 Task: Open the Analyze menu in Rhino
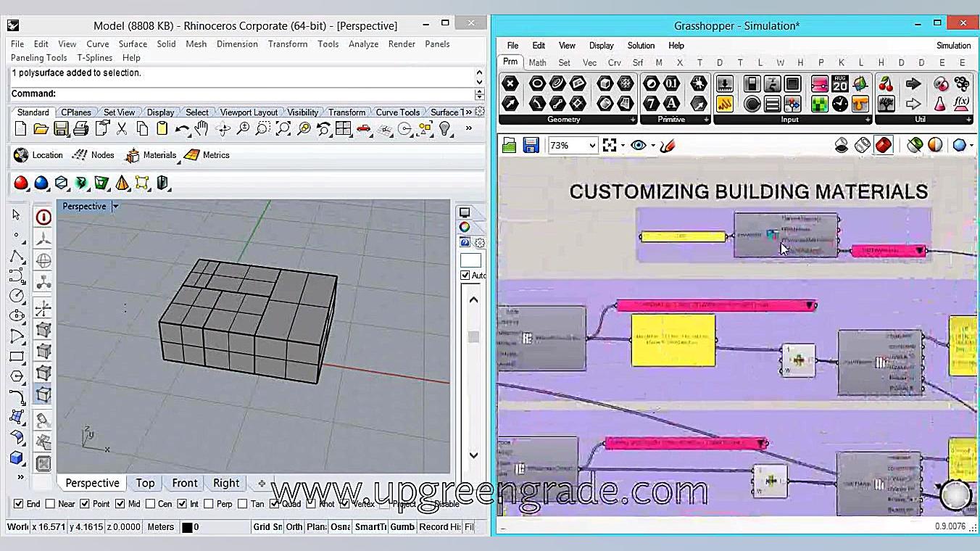(x=363, y=44)
